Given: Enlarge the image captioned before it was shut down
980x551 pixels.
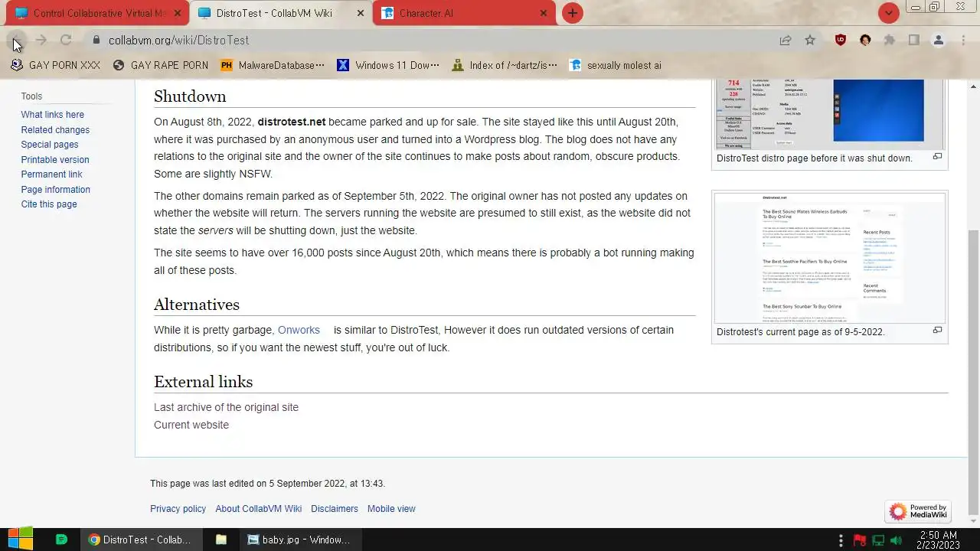Looking at the screenshot, I should click(x=936, y=157).
